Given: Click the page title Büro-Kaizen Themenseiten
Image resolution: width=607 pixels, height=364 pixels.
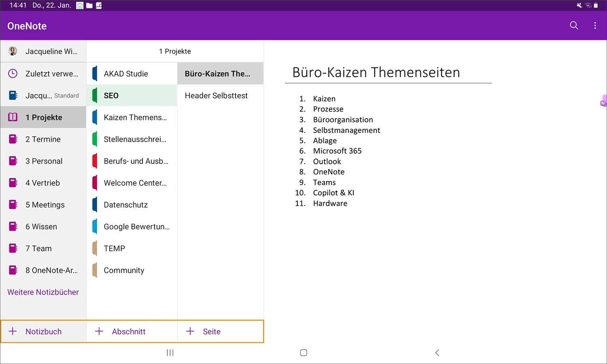Looking at the screenshot, I should 376,72.
